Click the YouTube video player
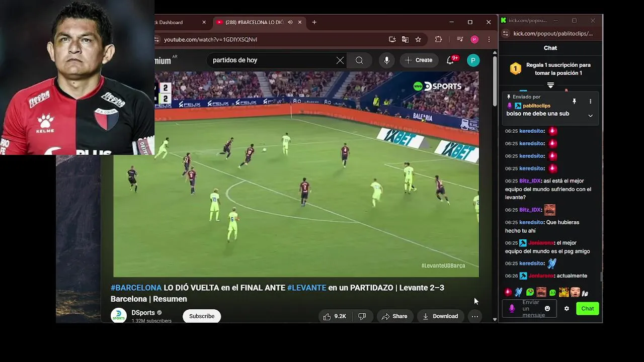This screenshot has width=644, height=362. (x=296, y=174)
